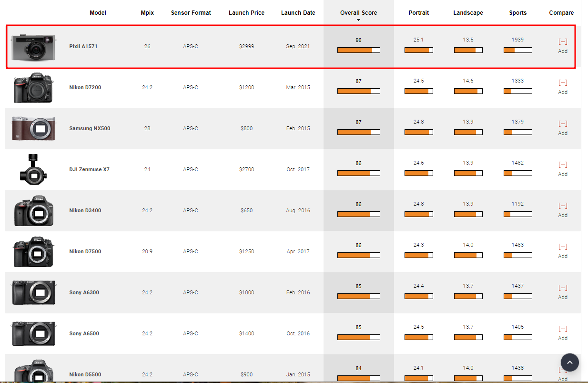
Task: Open Samsung NX500 camera thumbnail
Action: tap(33, 128)
